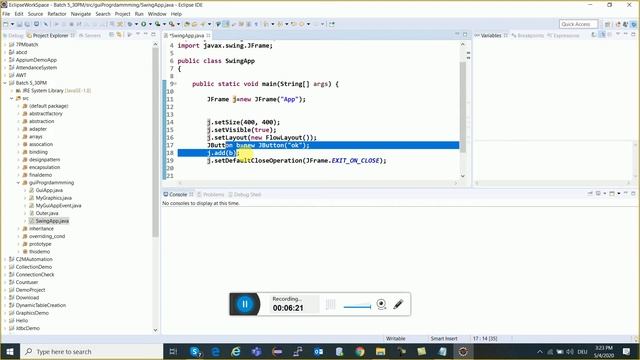Open the Run button dropdown arrow
The height and width of the screenshot is (360, 640).
[x=150, y=24]
